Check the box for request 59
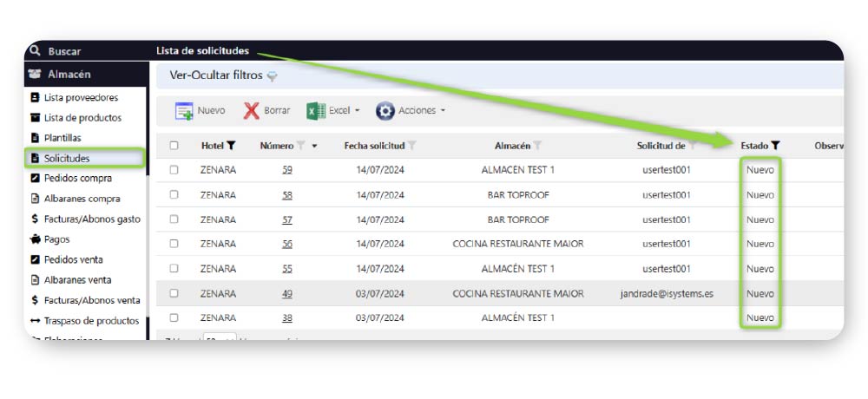868x399 pixels. [x=174, y=170]
